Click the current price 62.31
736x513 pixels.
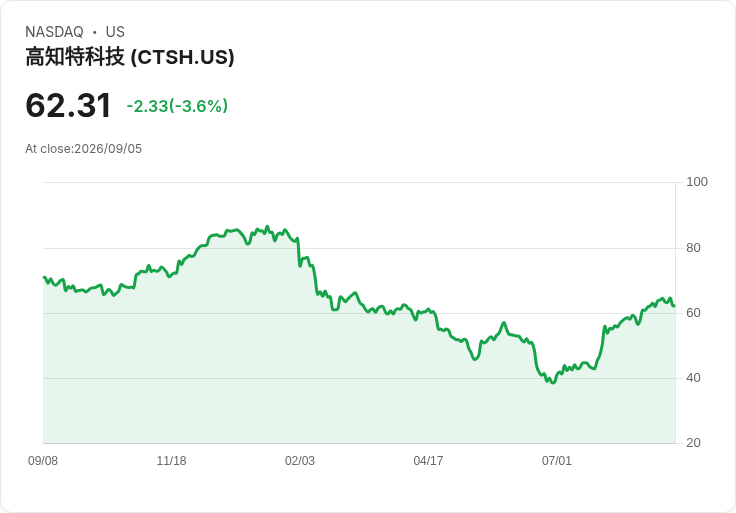pos(68,105)
